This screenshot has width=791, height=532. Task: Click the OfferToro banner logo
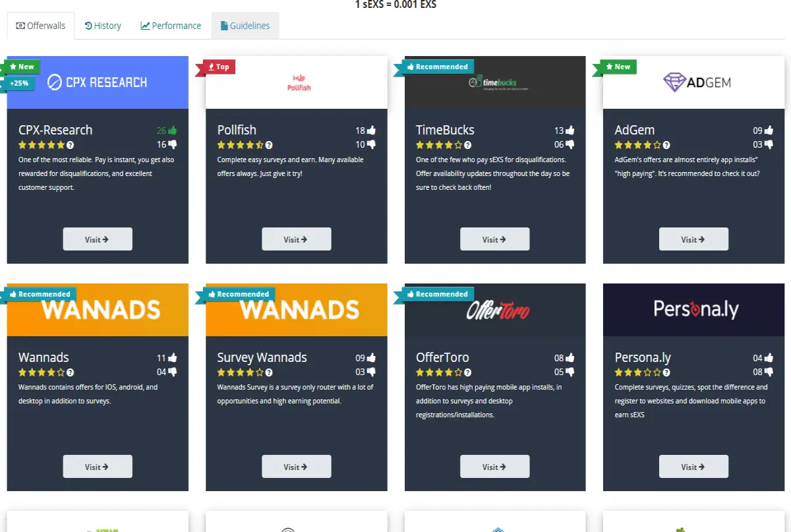coord(498,310)
